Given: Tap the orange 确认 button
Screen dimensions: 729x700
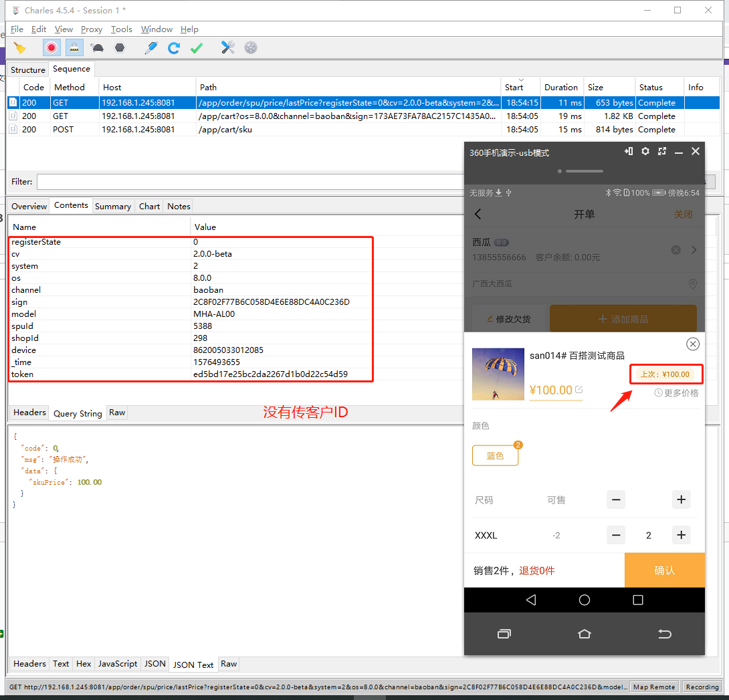Looking at the screenshot, I should (x=664, y=570).
